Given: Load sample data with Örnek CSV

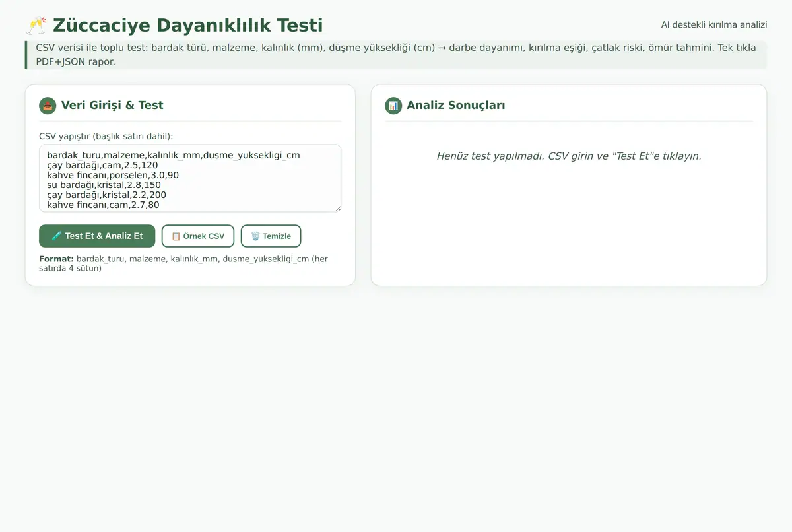Looking at the screenshot, I should tap(198, 236).
